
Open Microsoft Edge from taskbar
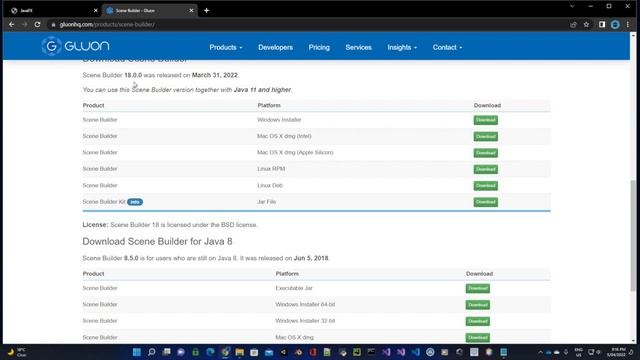(x=210, y=352)
